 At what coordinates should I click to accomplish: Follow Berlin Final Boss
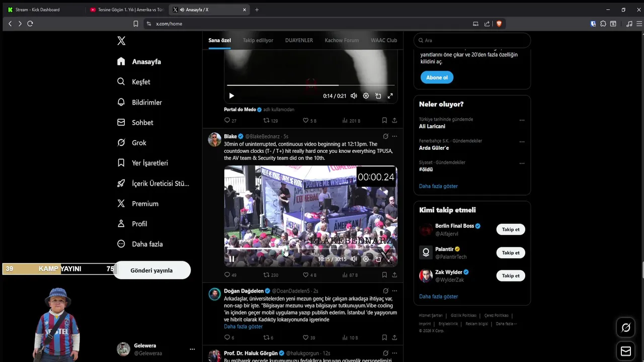click(511, 229)
